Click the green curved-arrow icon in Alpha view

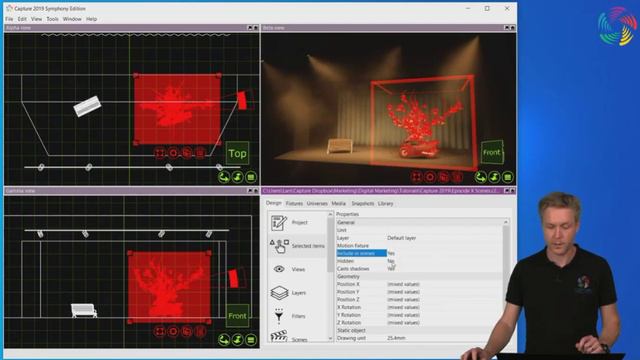point(224,177)
